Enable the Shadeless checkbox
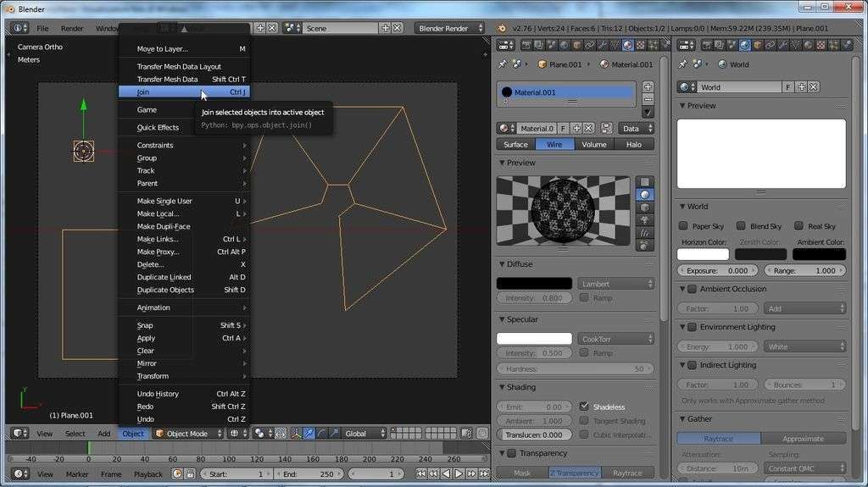The height and width of the screenshot is (487, 868). pyautogui.click(x=585, y=407)
